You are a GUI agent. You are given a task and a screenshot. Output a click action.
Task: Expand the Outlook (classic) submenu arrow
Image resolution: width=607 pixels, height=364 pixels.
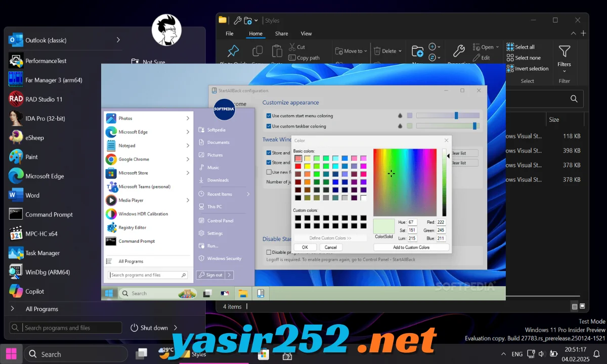[x=118, y=40]
